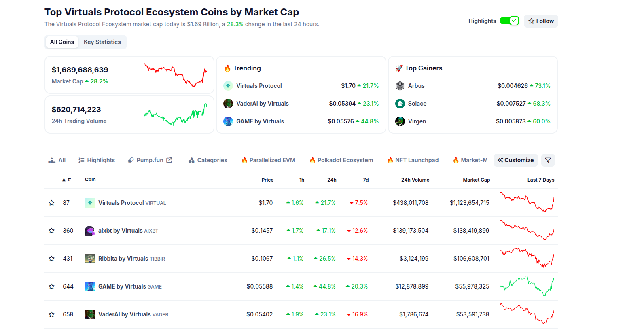Open GAME by Virtuals green 7-day sparkline
The height and width of the screenshot is (331, 644).
527,286
